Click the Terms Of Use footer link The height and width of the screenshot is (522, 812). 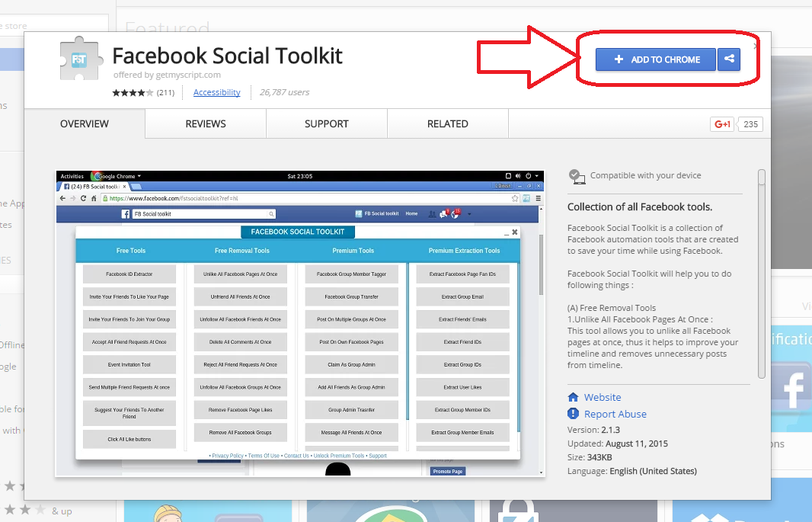pos(264,456)
